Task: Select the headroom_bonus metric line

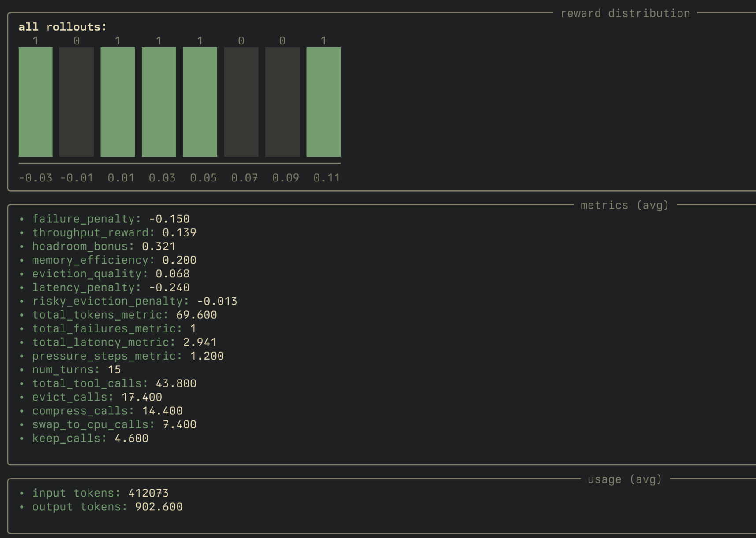Action: tap(98, 246)
